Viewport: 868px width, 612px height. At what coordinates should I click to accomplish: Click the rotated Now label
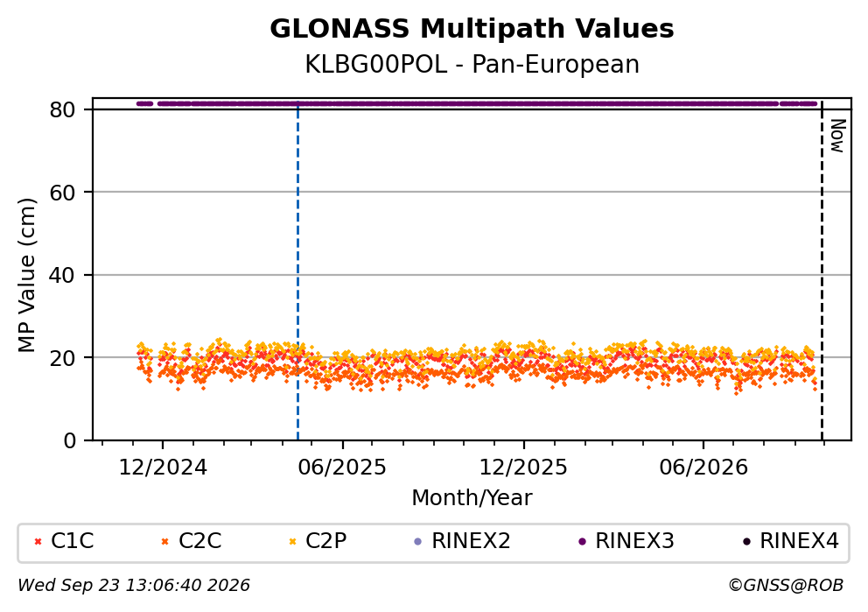838,136
